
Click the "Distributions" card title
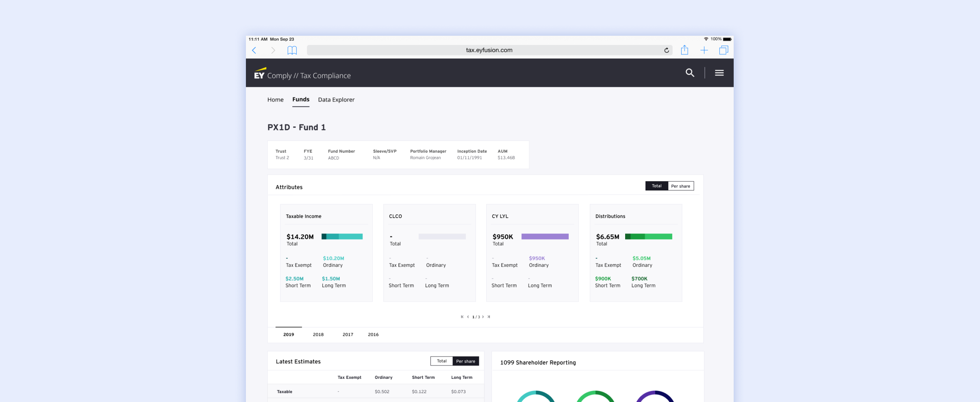611,216
